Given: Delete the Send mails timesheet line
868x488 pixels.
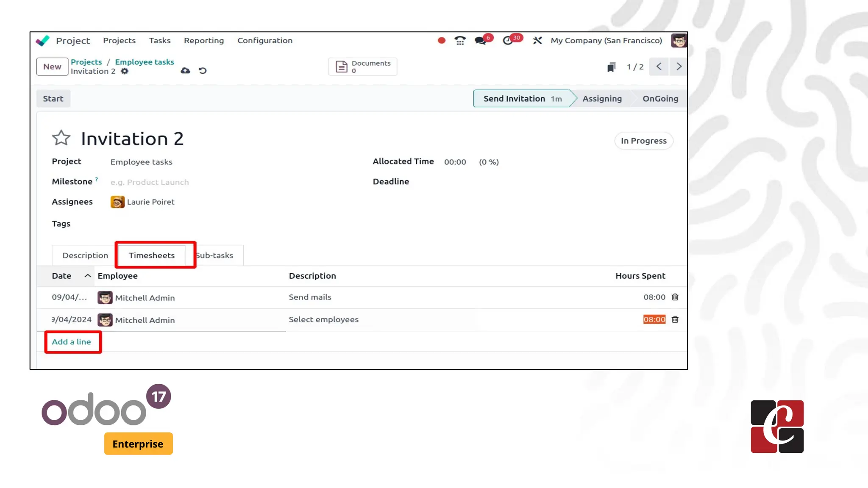Looking at the screenshot, I should [x=675, y=297].
